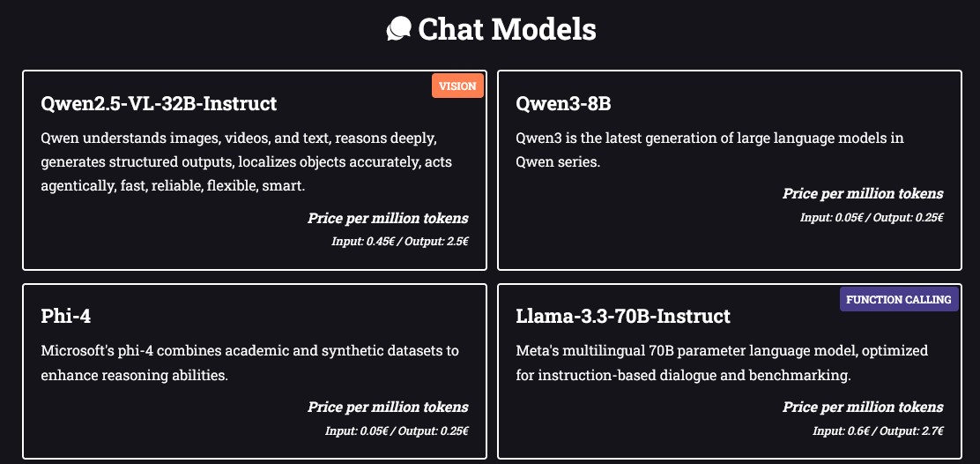This screenshot has height=464, width=980.
Task: Click Price per million tokens in Llama card
Action: pyautogui.click(x=863, y=407)
